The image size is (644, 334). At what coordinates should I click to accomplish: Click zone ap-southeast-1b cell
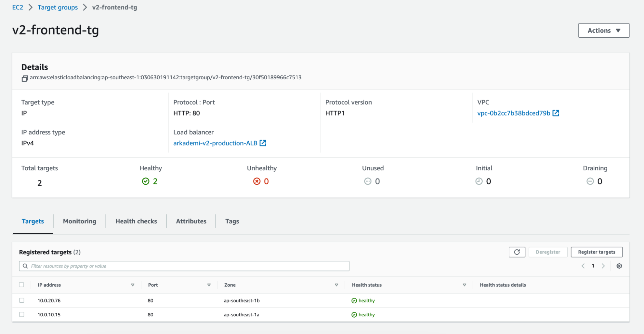(242, 300)
